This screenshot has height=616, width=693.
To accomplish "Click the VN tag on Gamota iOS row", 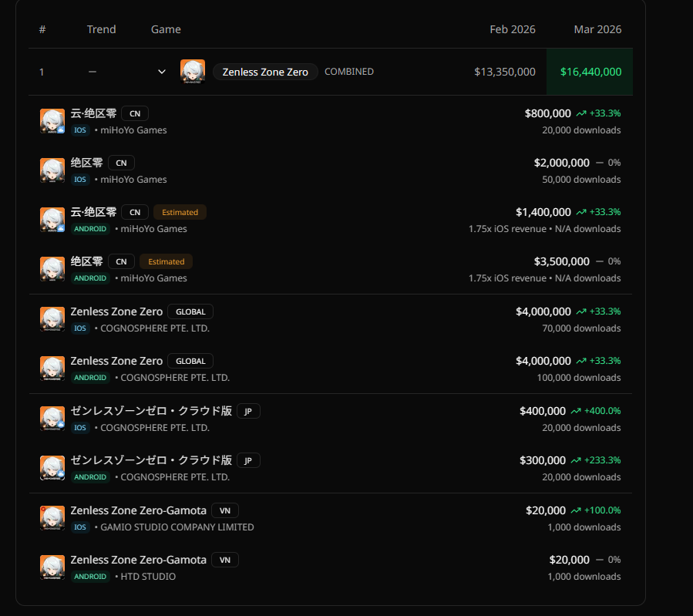I will coord(225,510).
